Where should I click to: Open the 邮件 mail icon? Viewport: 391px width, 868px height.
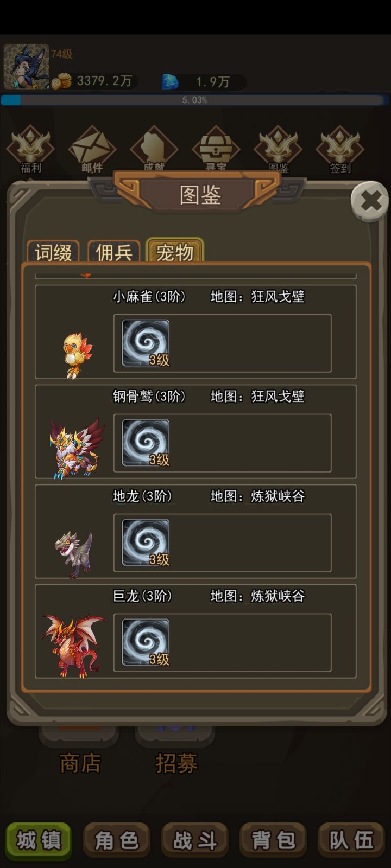(92, 149)
